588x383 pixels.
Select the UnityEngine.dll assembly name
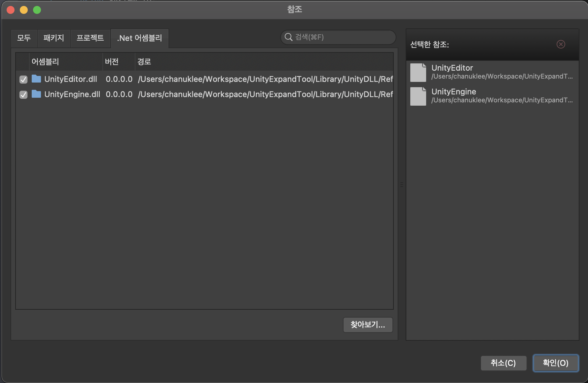(x=72, y=94)
